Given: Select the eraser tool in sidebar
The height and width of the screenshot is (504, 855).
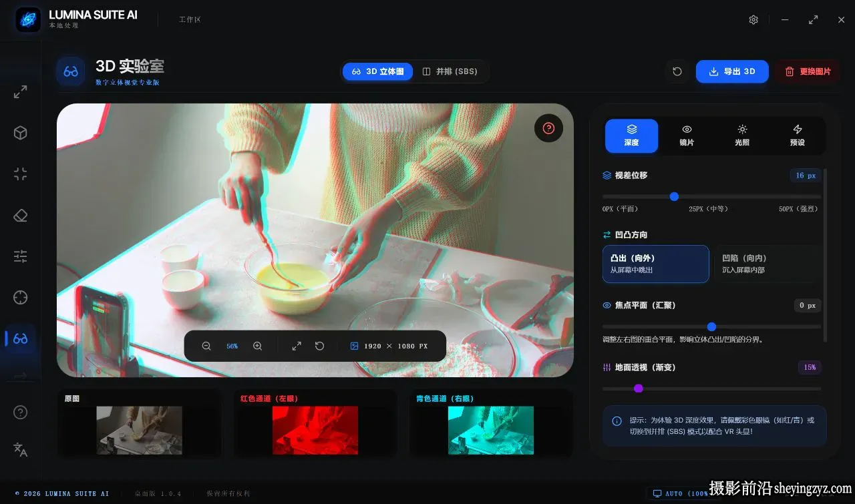Looking at the screenshot, I should (x=21, y=215).
